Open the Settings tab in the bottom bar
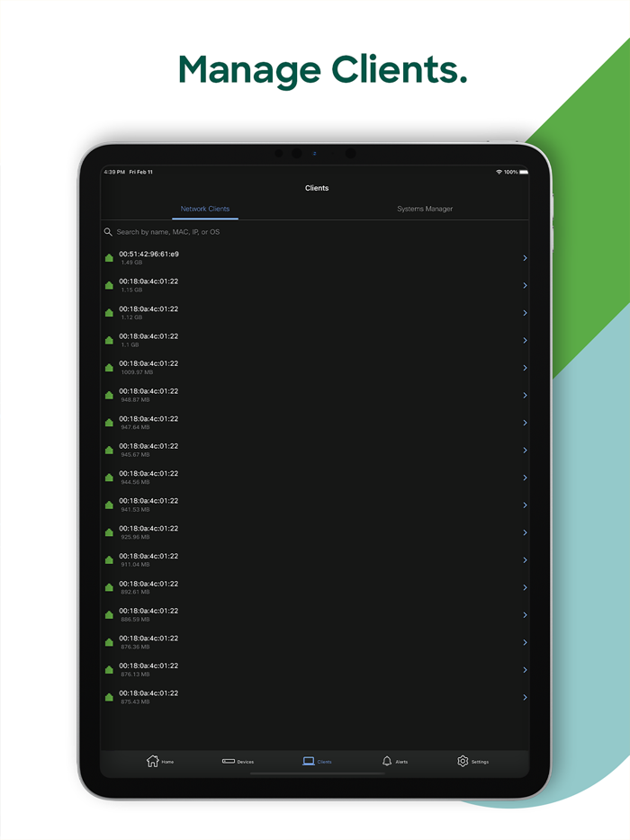The image size is (630, 840). (x=472, y=761)
